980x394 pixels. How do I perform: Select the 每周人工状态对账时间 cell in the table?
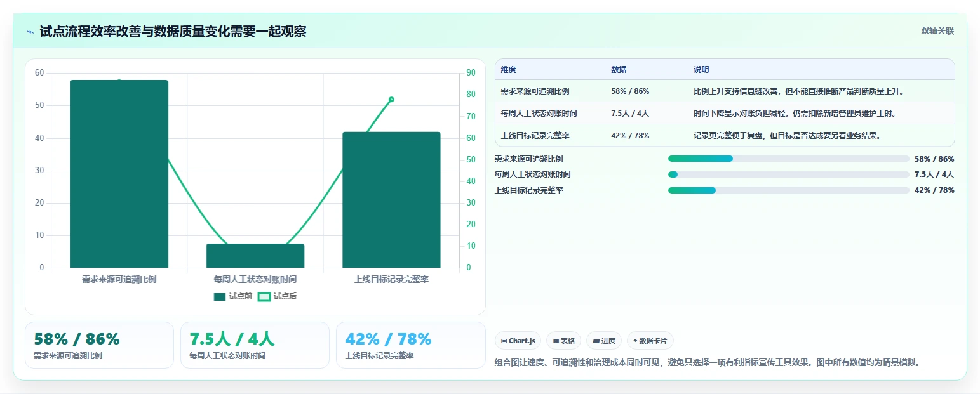(x=539, y=114)
